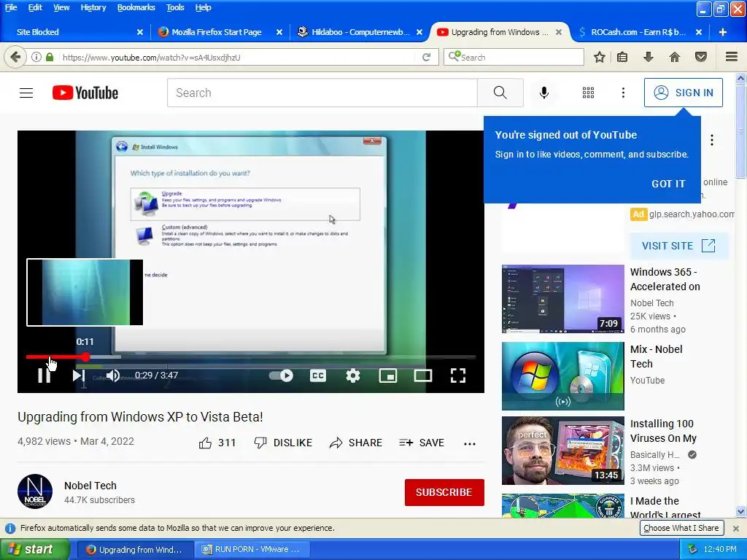Share the video
Viewport: 747px width, 560px height.
pos(355,443)
